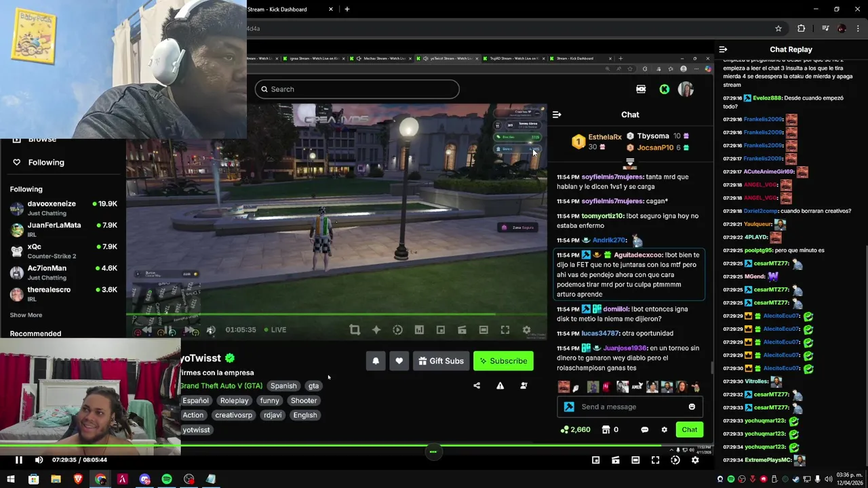
Task: Click the Gift Subs button
Action: tap(441, 361)
